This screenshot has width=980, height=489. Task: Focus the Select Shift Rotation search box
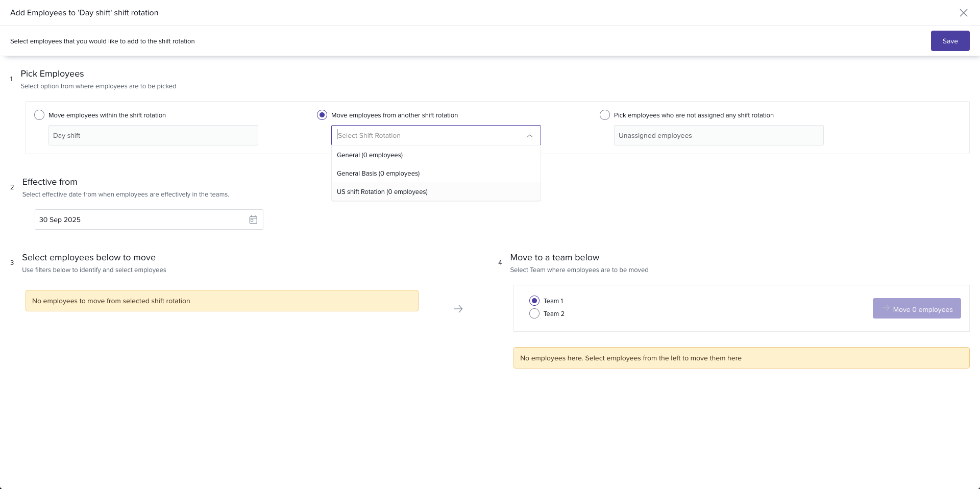(x=429, y=135)
